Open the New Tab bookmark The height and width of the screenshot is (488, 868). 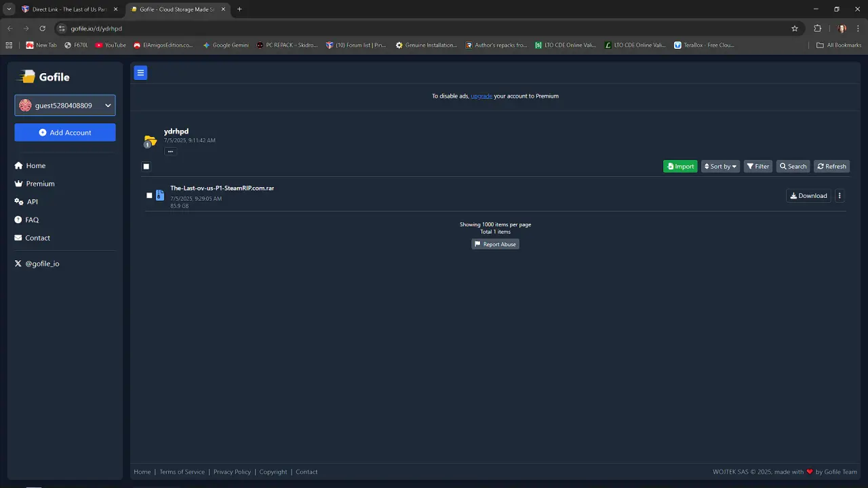[x=41, y=45]
